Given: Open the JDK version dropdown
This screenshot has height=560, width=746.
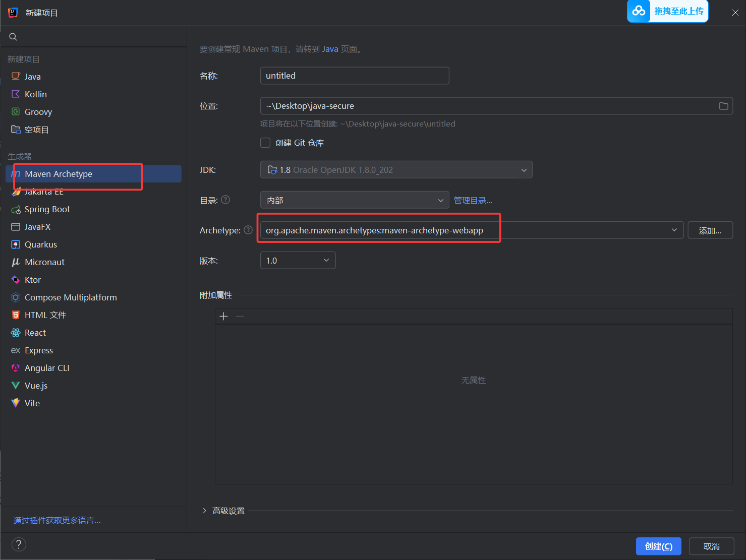Looking at the screenshot, I should [x=396, y=170].
